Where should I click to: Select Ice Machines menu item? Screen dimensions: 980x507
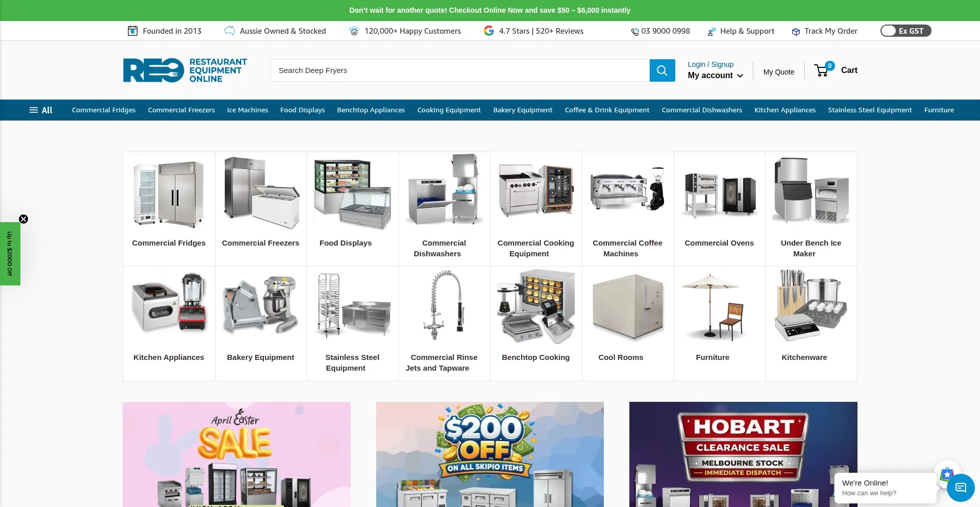pos(248,110)
